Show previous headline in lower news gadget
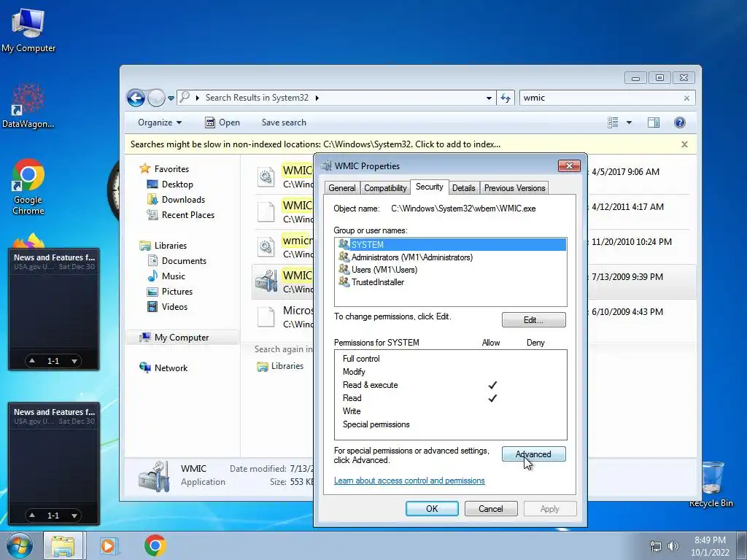 (x=32, y=516)
